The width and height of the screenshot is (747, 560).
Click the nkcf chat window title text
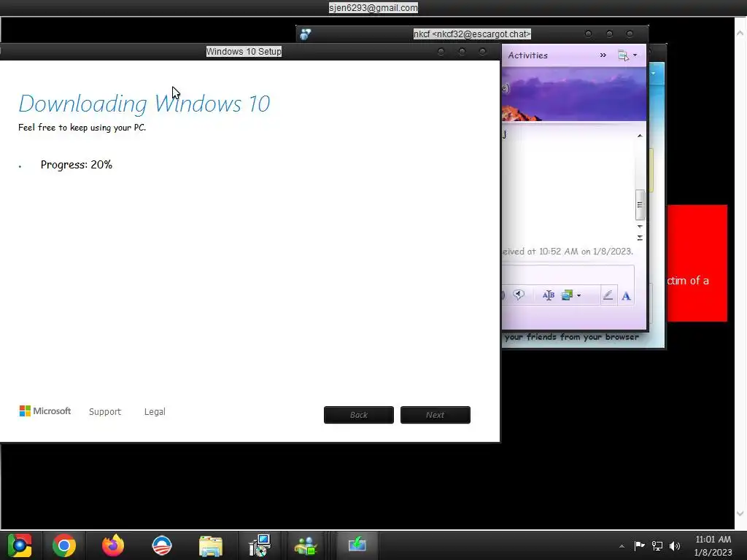[472, 34]
